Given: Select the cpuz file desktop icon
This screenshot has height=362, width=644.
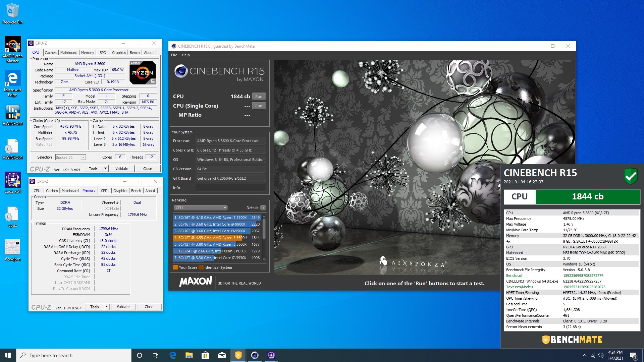Looking at the screenshot, I should [13, 217].
